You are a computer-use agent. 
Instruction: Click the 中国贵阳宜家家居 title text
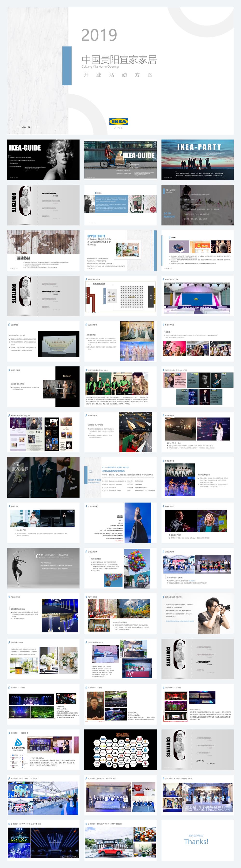(119, 60)
